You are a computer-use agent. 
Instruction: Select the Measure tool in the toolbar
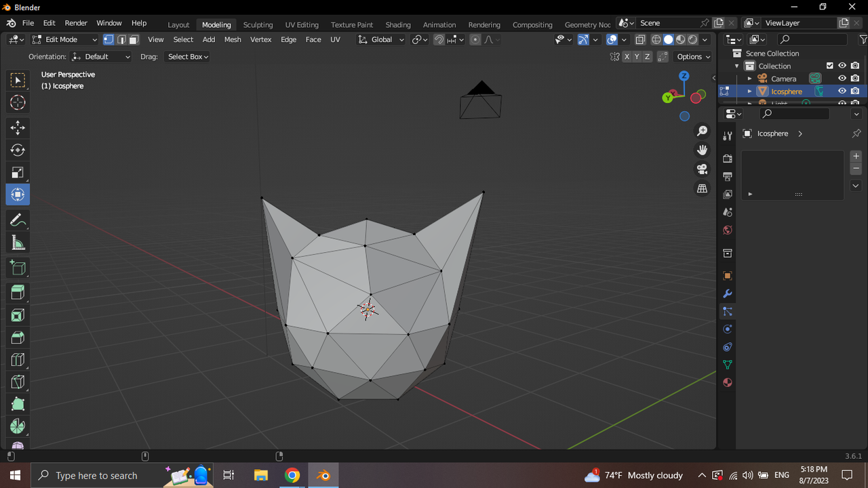pos(18,242)
